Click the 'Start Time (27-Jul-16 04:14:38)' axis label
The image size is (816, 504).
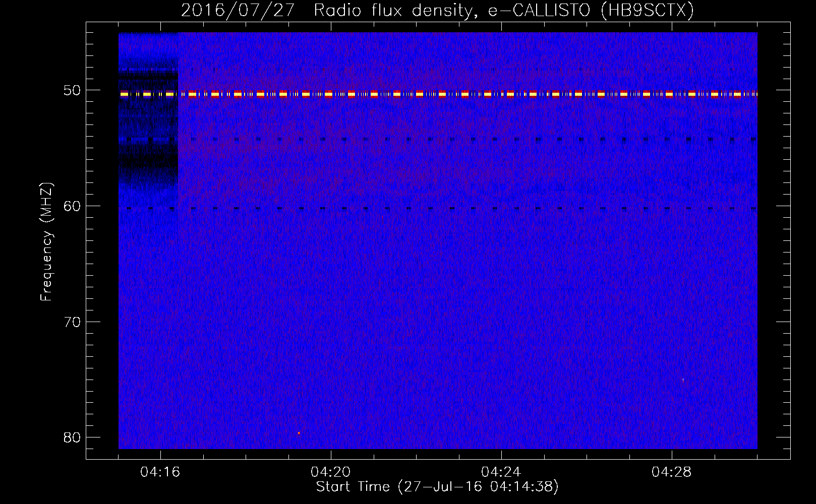pos(437,487)
